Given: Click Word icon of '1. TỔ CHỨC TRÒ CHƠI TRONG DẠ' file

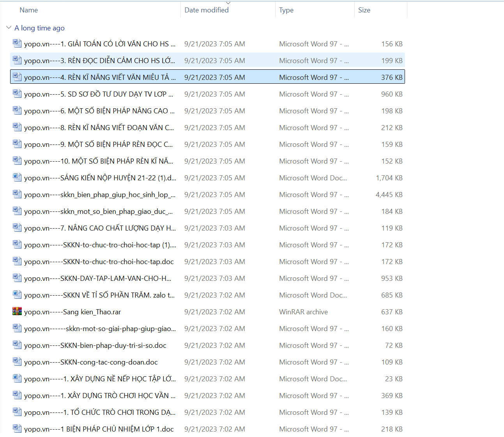Looking at the screenshot, I should [17, 412].
